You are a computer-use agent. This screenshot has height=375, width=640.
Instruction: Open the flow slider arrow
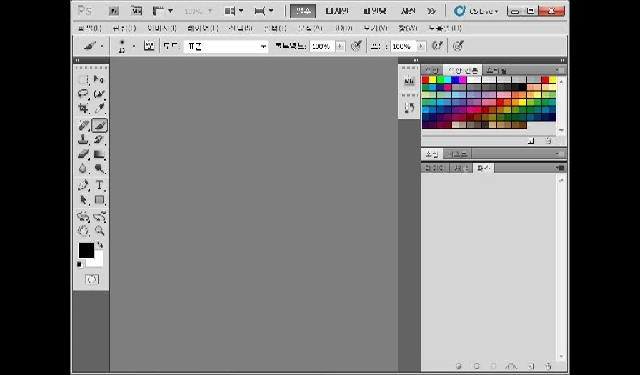pyautogui.click(x=420, y=47)
